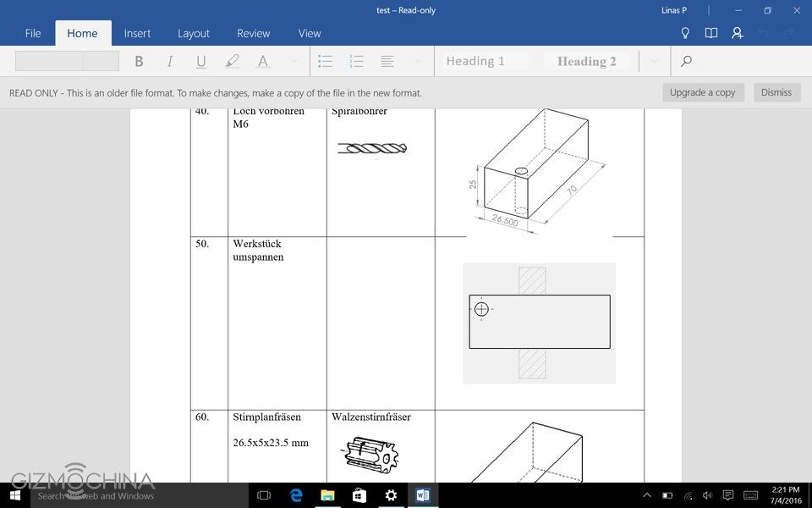Image resolution: width=812 pixels, height=508 pixels.
Task: Open the Share person icon
Action: pyautogui.click(x=738, y=33)
